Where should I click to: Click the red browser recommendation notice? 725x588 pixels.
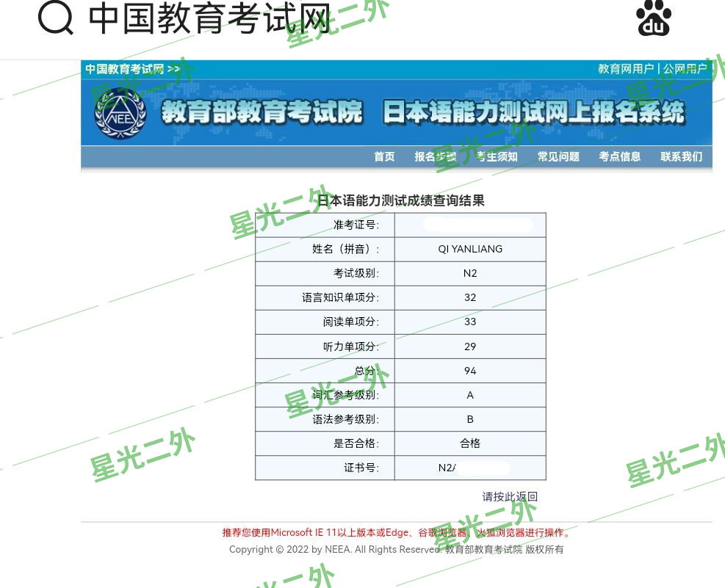tap(396, 532)
